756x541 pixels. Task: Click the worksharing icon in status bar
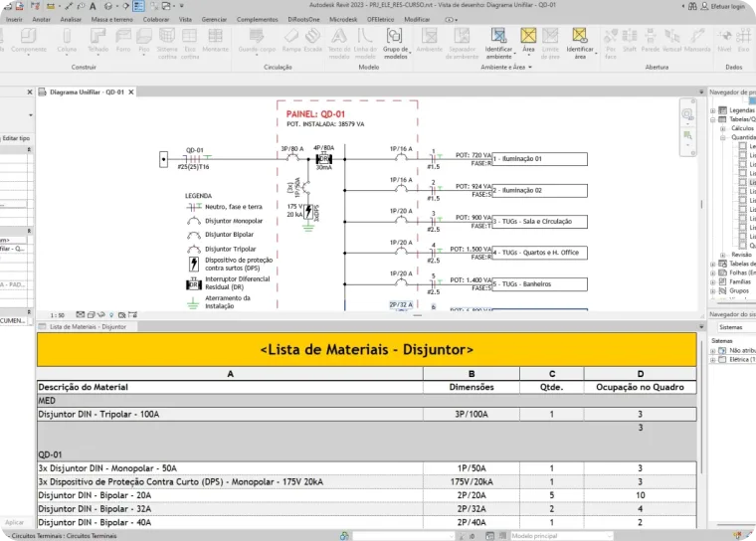coord(344,536)
